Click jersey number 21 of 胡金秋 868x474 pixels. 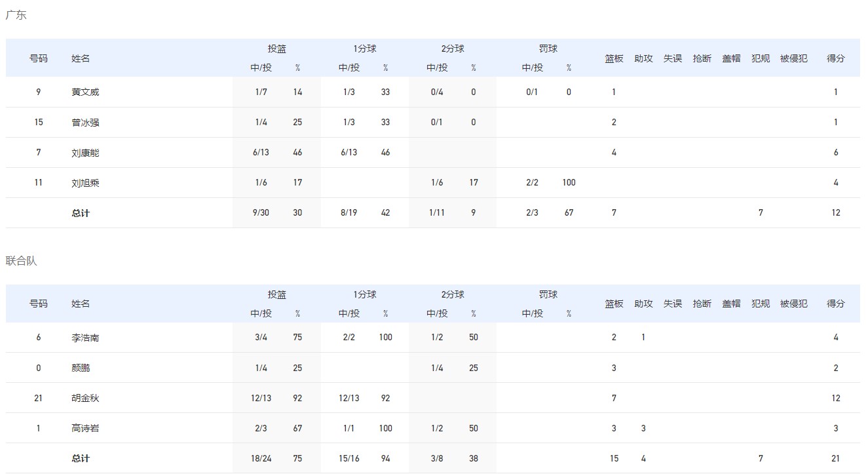pos(39,398)
